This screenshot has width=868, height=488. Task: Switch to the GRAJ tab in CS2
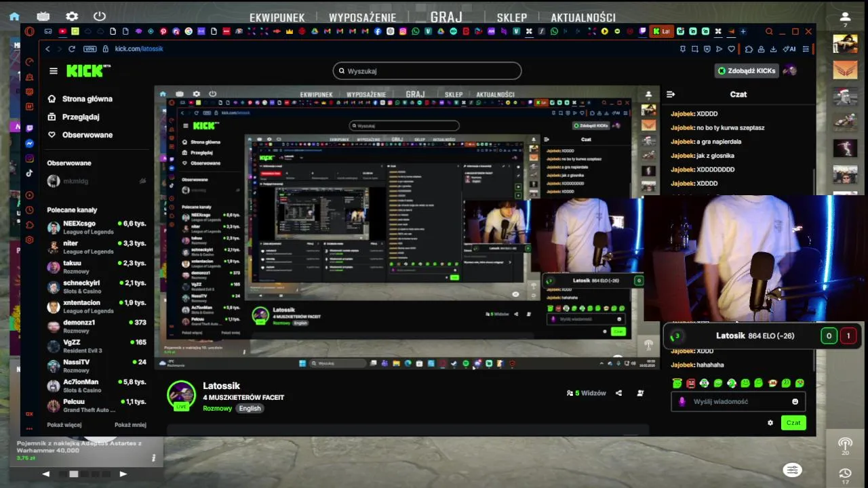446,17
